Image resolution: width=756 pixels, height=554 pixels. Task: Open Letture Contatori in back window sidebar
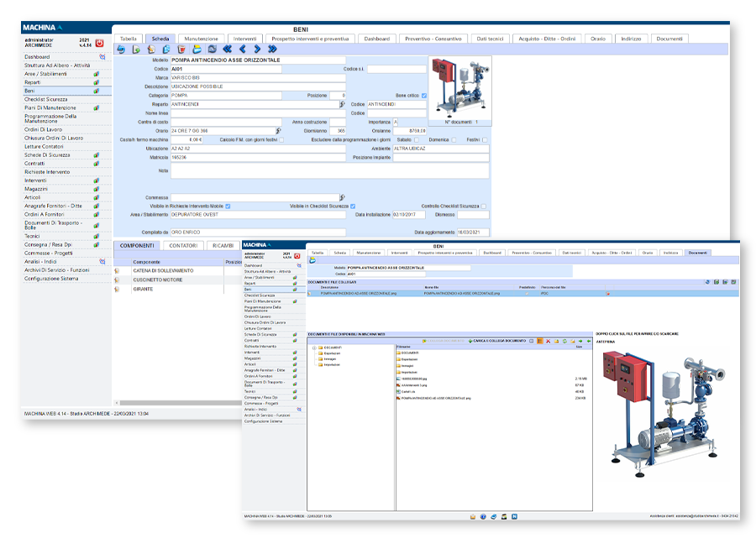point(44,146)
